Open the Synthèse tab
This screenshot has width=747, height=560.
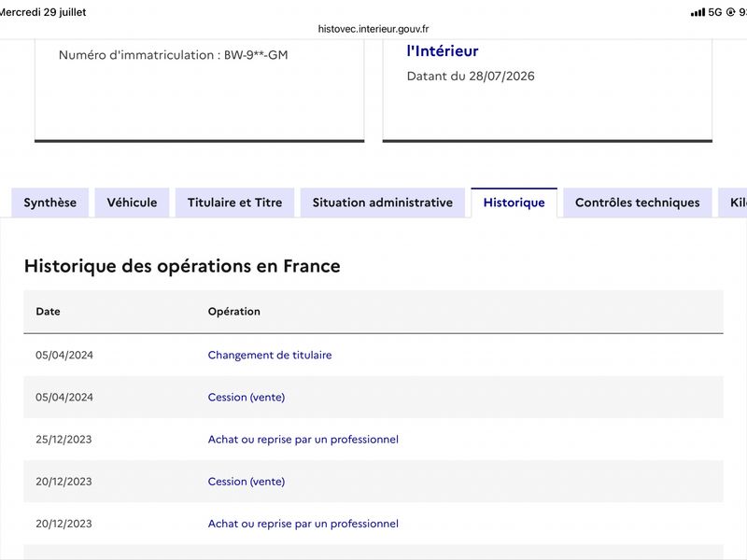50,203
